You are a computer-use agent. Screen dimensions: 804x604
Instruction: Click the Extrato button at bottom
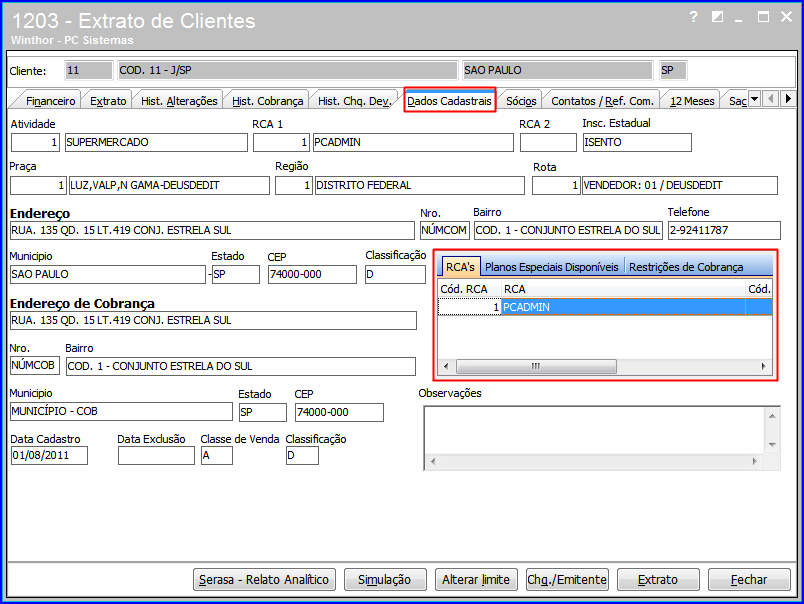(658, 579)
